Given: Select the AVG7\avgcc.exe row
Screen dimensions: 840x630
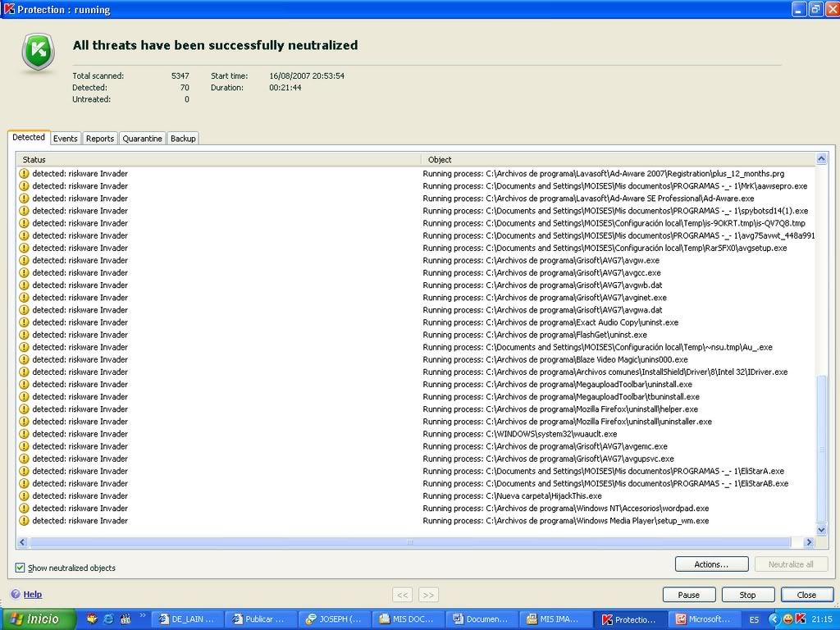Looking at the screenshot, I should 416,272.
